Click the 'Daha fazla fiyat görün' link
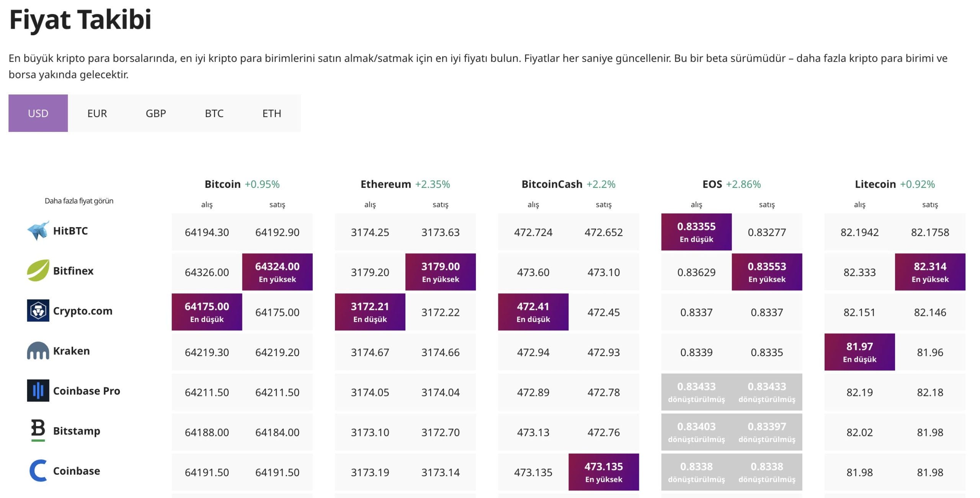This screenshot has height=498, width=980. pos(79,201)
